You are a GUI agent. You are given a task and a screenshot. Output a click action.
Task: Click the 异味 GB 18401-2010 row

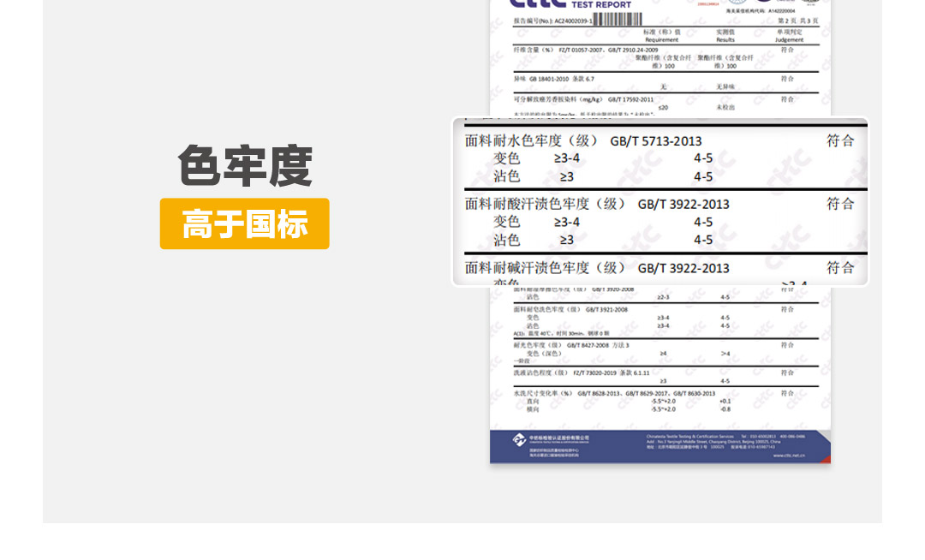[553, 79]
